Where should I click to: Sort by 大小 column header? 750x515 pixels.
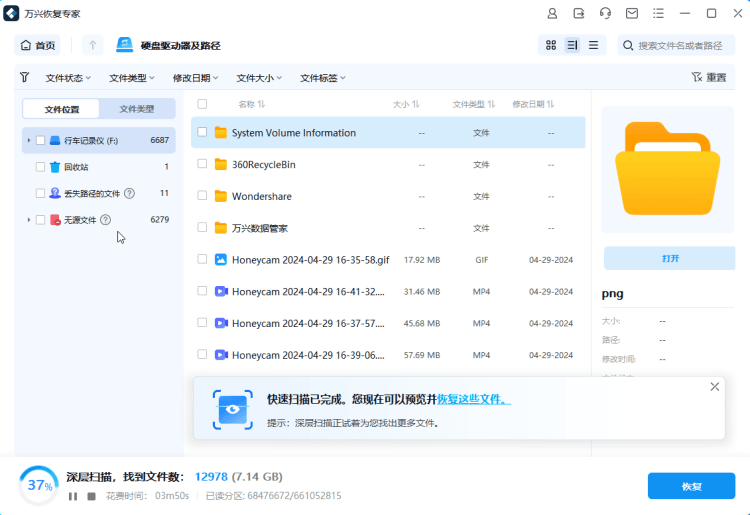click(406, 104)
